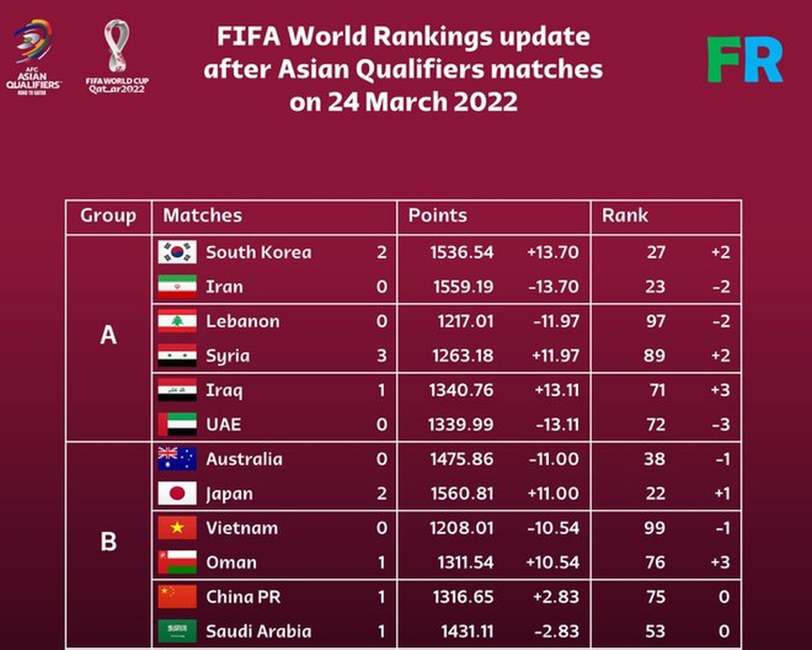812x650 pixels.
Task: Select the Australia flag icon
Action: pyautogui.click(x=177, y=459)
